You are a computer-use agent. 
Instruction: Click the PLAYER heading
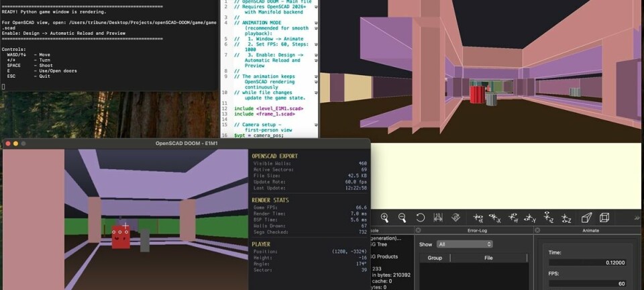[x=261, y=244]
